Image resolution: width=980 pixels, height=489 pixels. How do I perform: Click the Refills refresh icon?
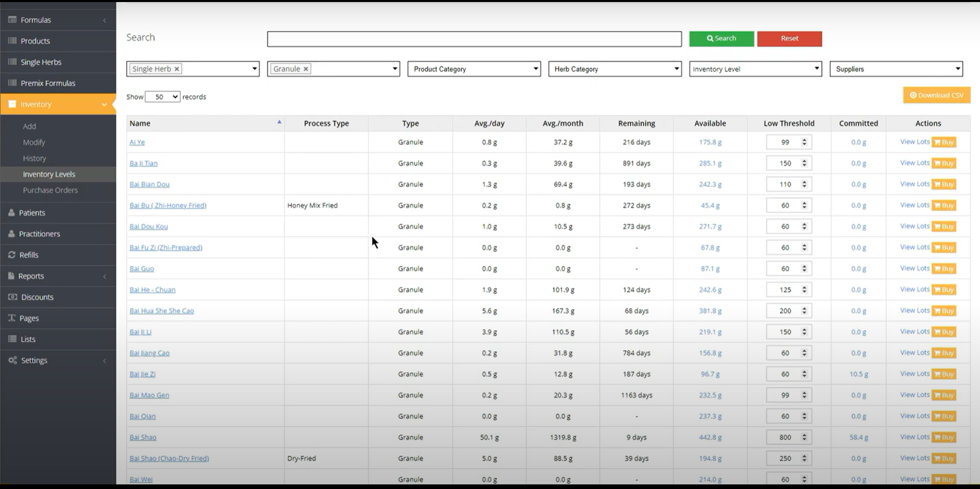click(12, 255)
